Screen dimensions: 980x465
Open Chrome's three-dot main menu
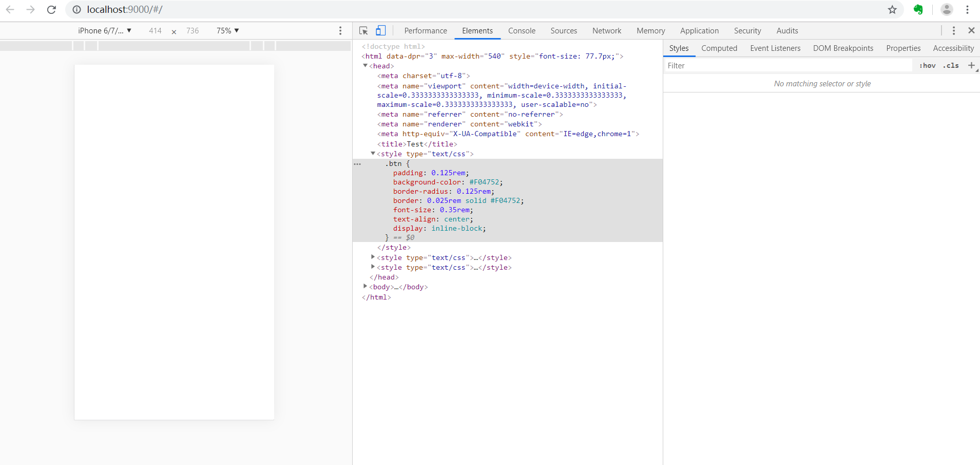(967, 10)
